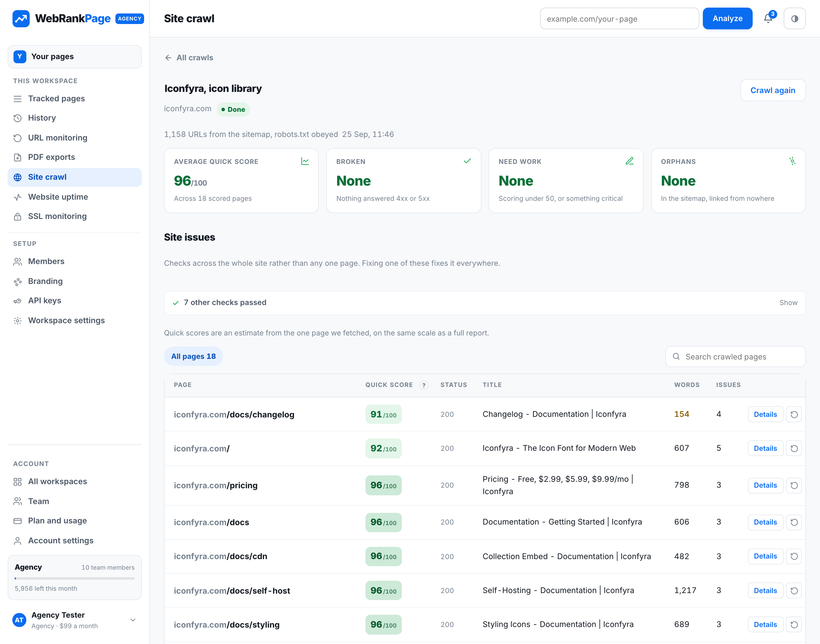Select Website uptime in sidebar
Screen dimensions: 820x644
click(x=75, y=197)
